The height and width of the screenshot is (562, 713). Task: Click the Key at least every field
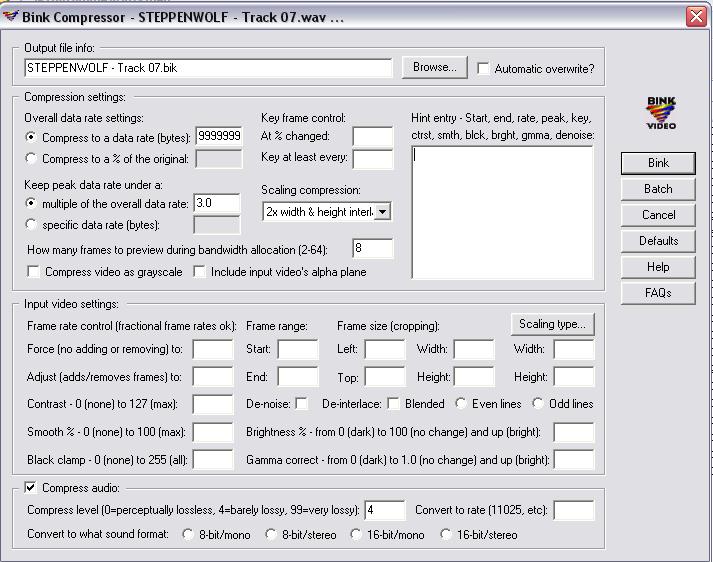(x=372, y=159)
